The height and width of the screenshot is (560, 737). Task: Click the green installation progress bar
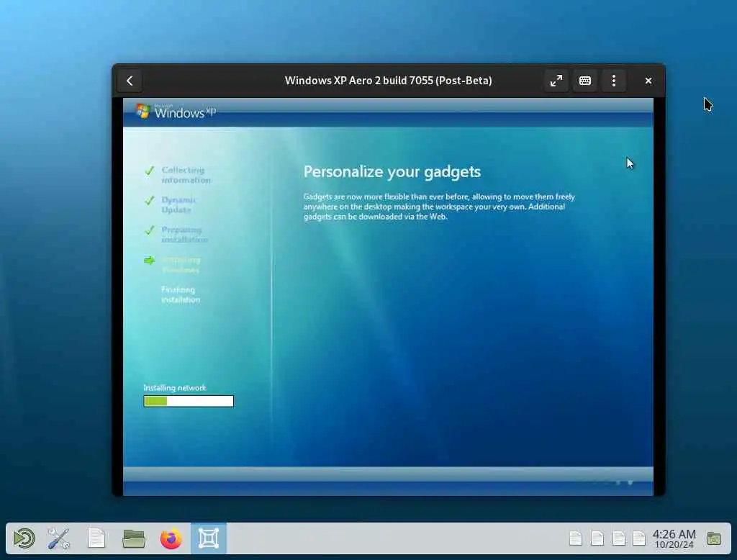(189, 401)
